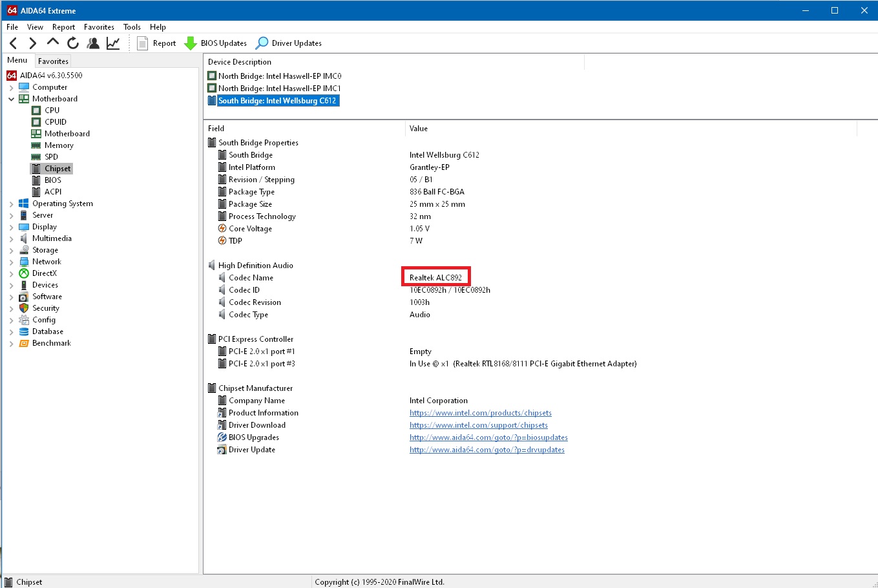This screenshot has width=878, height=588.
Task: Expand the Server tree node
Action: [11, 215]
